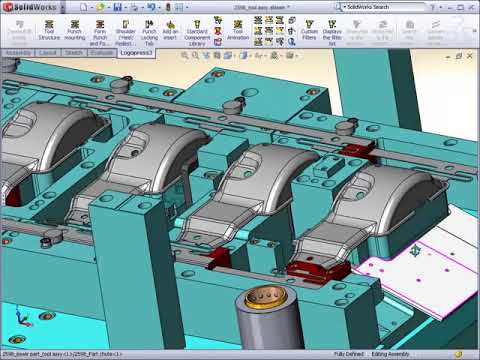Zoom to fit the view
Screen dimensions: 480x360
pos(184,56)
